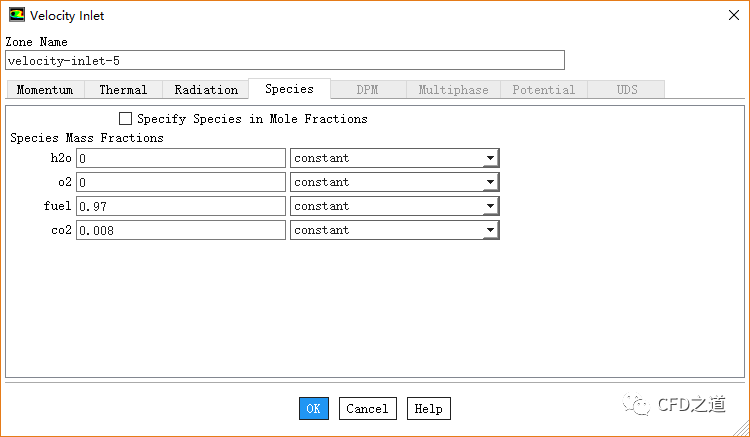Expand the fuel constant dropdown

click(x=490, y=206)
